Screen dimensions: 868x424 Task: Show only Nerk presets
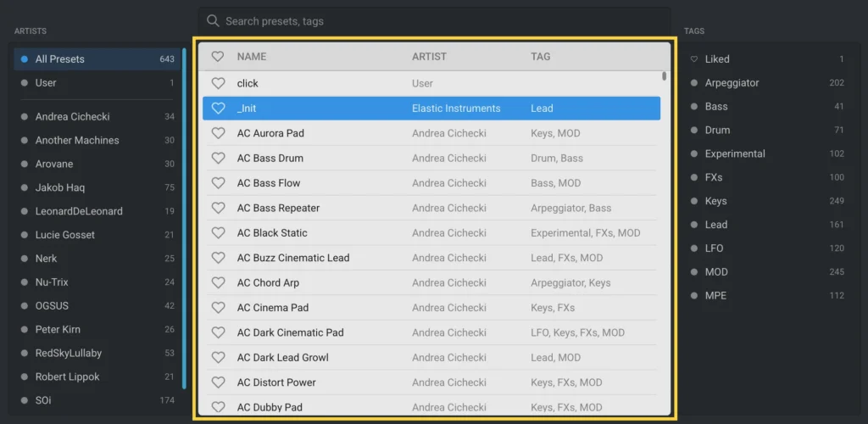(x=97, y=259)
